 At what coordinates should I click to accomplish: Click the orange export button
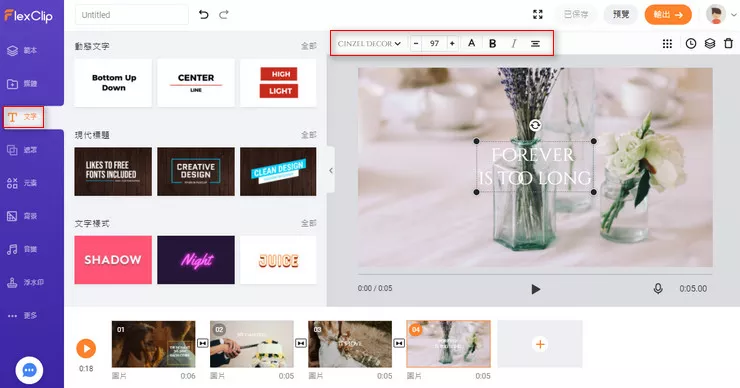(x=668, y=15)
